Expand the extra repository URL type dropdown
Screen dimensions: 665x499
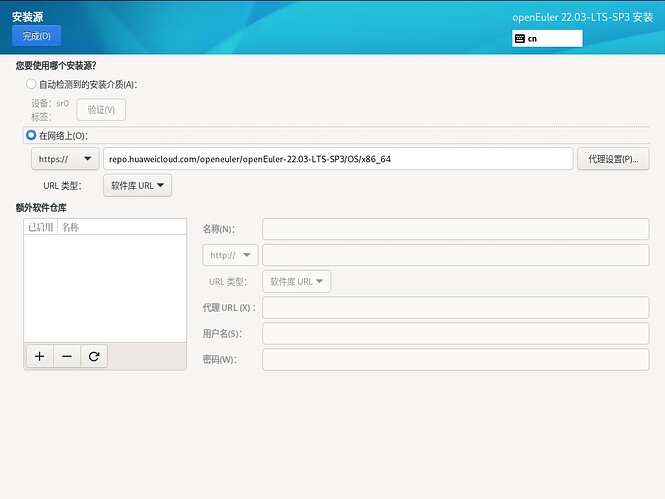[x=296, y=281]
